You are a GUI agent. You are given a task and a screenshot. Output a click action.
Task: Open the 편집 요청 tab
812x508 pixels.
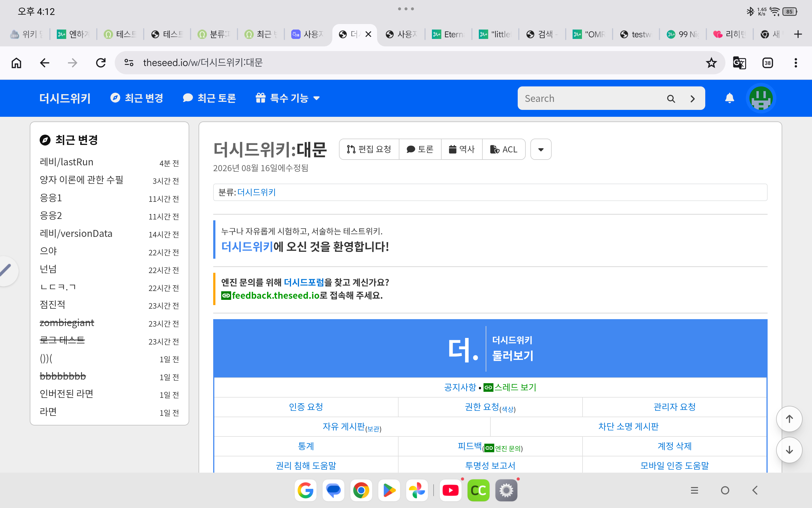369,149
